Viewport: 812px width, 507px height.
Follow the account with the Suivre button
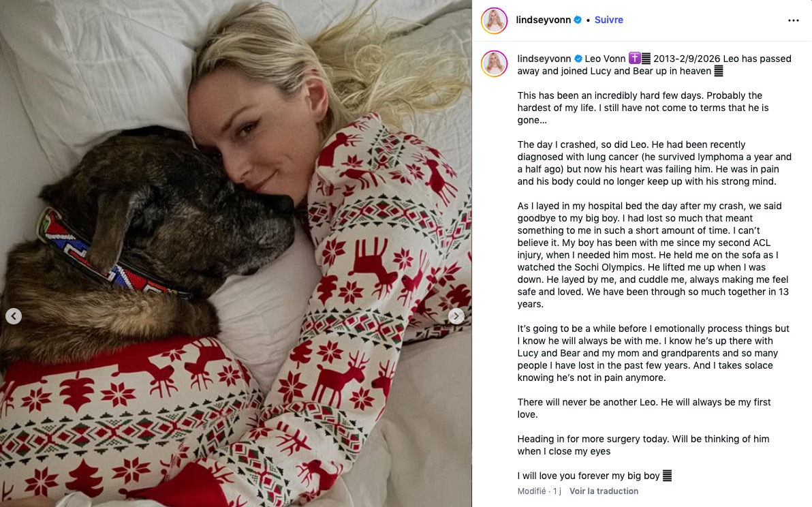608,20
